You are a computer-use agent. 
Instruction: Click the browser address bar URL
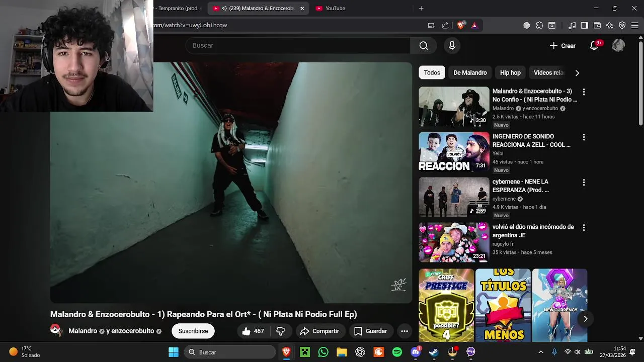tap(190, 25)
